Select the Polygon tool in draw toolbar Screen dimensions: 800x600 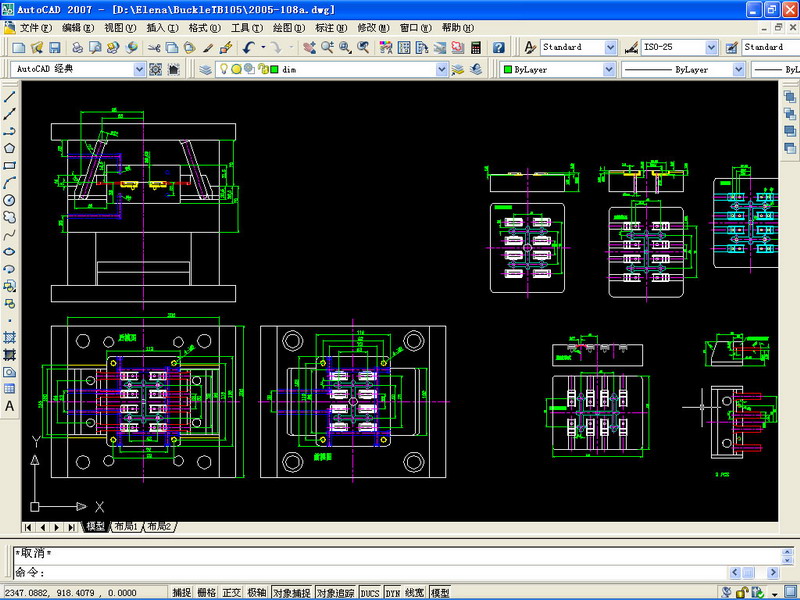click(x=9, y=148)
